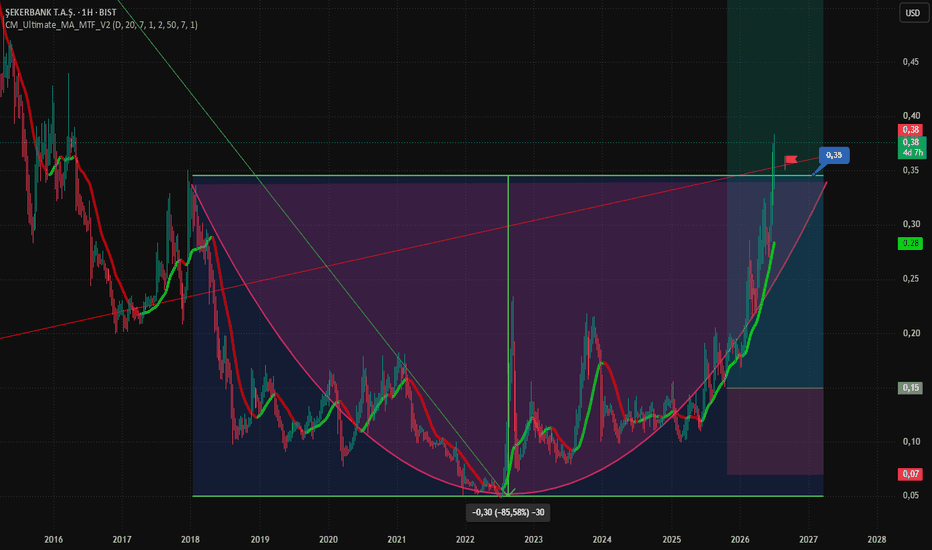932x550 pixels.
Task: Select the green 0,38 last price label
Action: coord(910,142)
